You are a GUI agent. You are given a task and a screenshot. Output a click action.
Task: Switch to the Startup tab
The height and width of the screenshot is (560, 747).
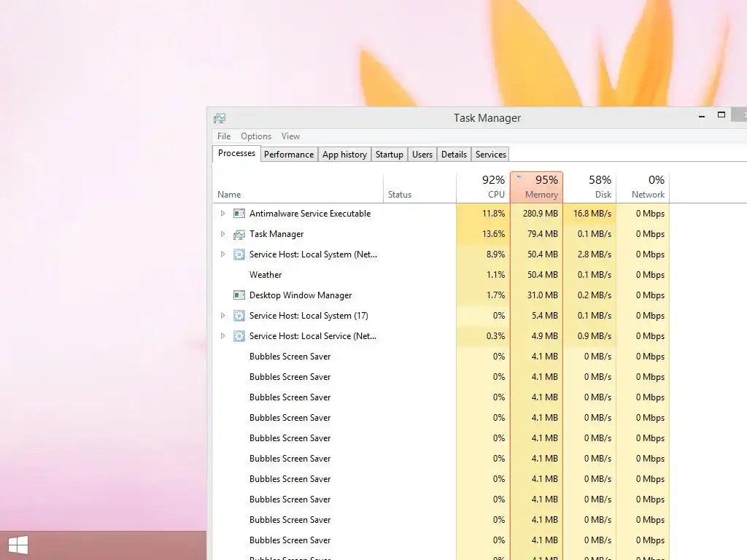coord(390,155)
